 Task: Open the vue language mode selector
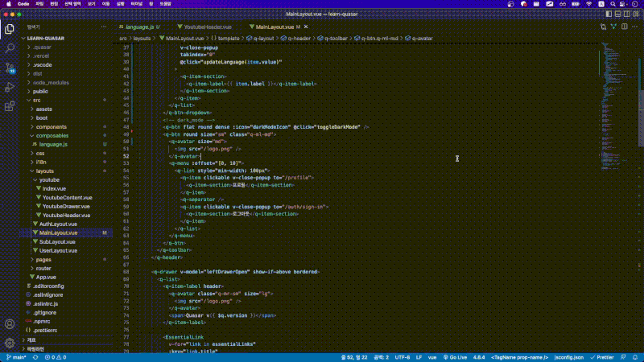point(432,356)
